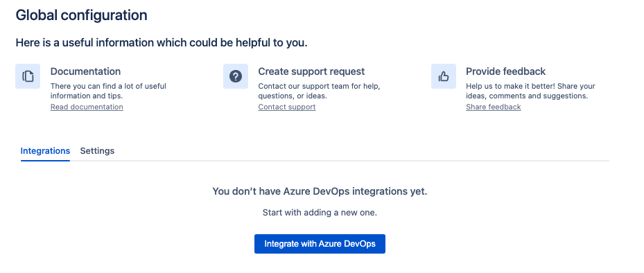Click the Documentation pages icon
644x273 pixels.
tap(28, 76)
